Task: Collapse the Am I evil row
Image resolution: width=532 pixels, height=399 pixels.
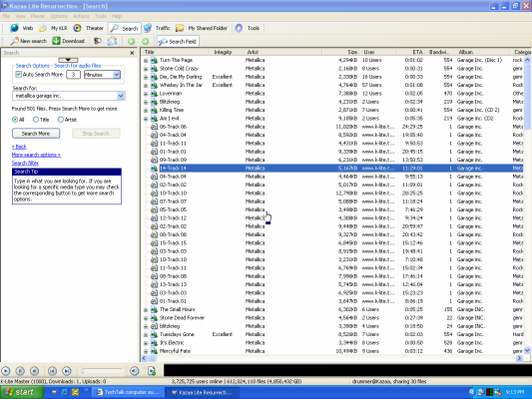Action: point(146,119)
